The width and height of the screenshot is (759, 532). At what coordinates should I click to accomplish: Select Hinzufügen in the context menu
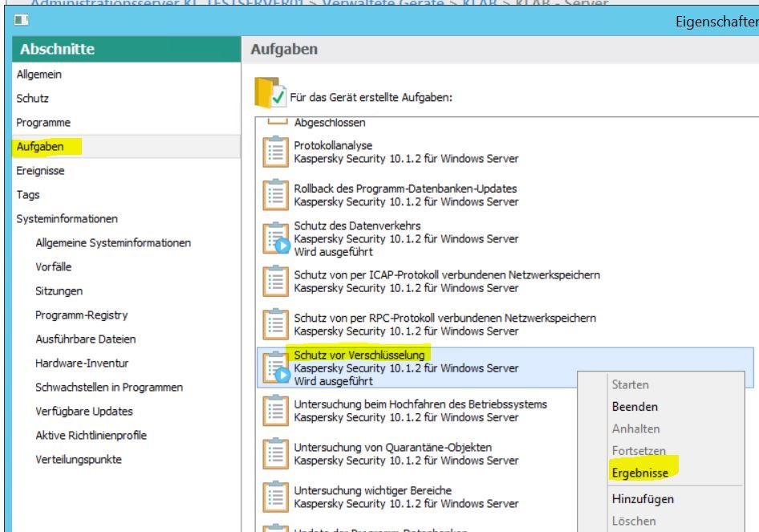point(642,499)
